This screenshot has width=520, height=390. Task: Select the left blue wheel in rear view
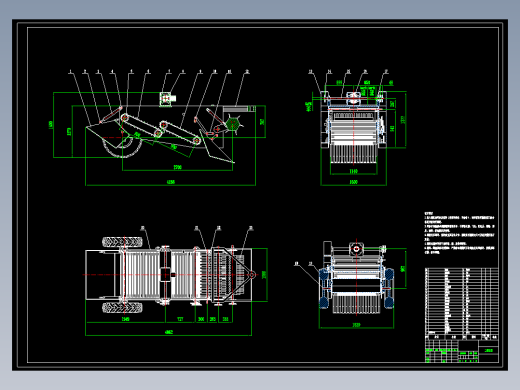click(x=324, y=288)
